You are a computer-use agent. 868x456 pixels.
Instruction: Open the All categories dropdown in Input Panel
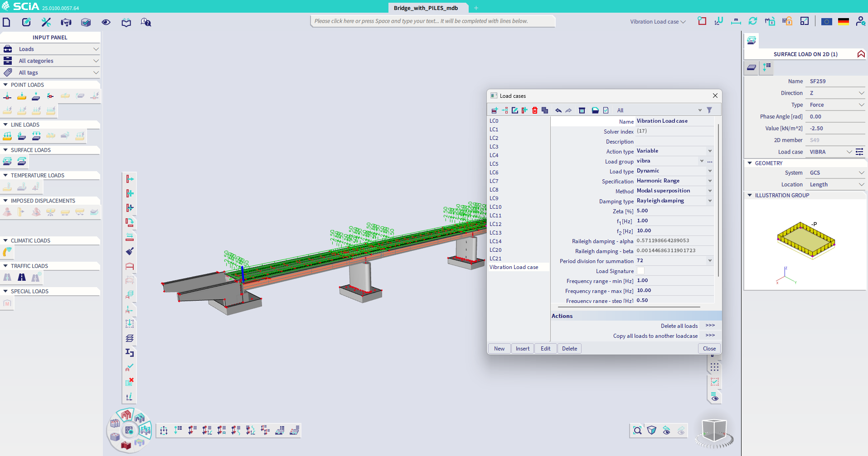(x=50, y=61)
